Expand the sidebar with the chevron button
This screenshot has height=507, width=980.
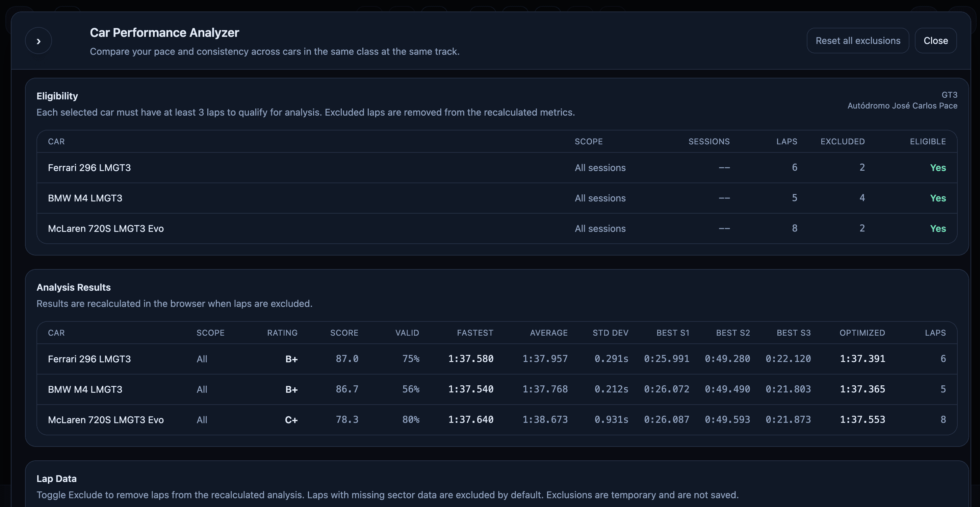(38, 41)
